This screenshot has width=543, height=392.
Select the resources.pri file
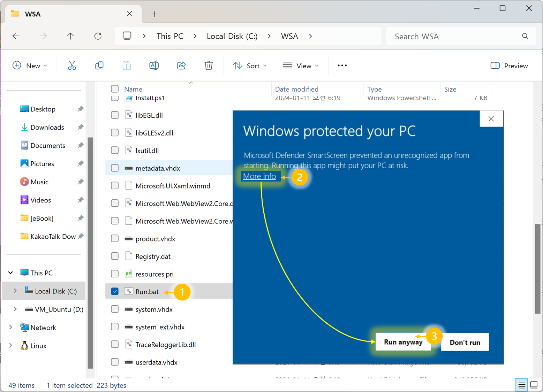coord(154,274)
